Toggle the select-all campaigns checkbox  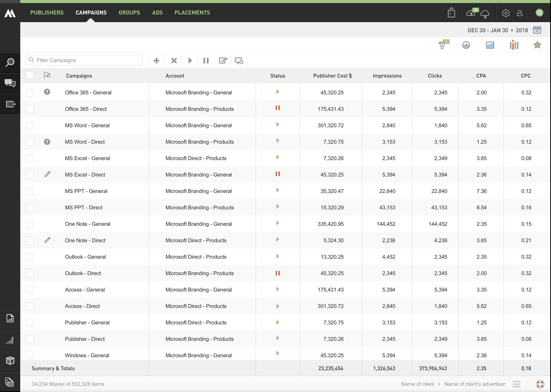(30, 75)
